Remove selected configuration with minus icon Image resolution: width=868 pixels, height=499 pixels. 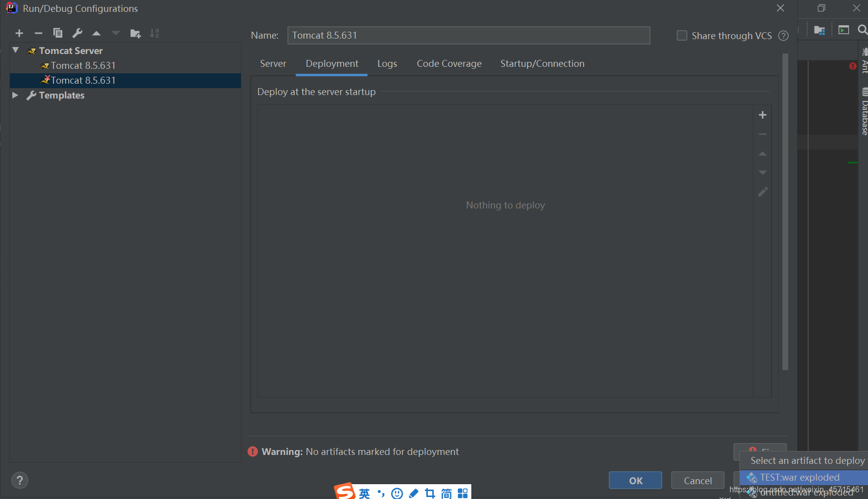39,33
